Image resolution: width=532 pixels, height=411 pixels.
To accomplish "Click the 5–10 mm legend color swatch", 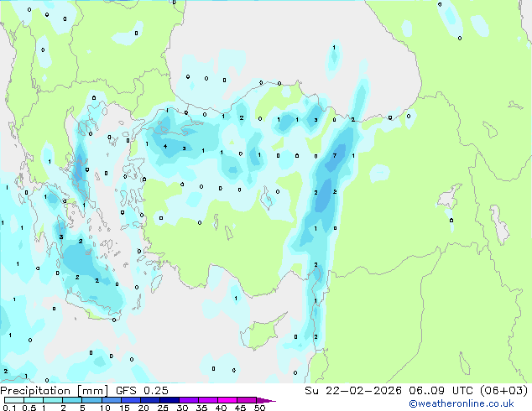I will (91, 400).
